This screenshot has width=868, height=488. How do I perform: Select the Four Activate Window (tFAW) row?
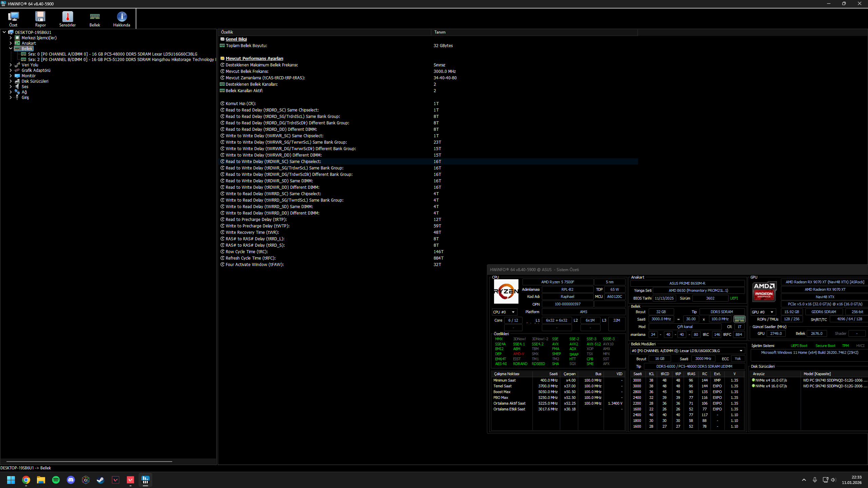428,264
